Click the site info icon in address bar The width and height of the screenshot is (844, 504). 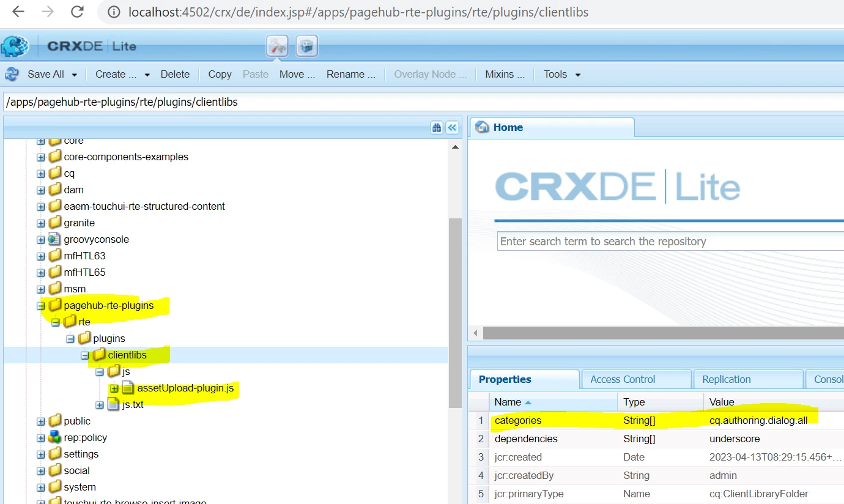click(113, 12)
